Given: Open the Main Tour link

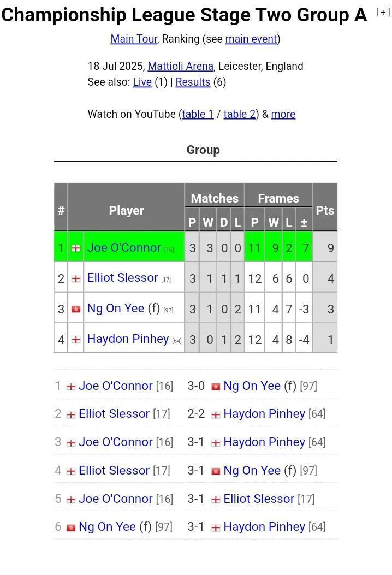Looking at the screenshot, I should pos(134,39).
